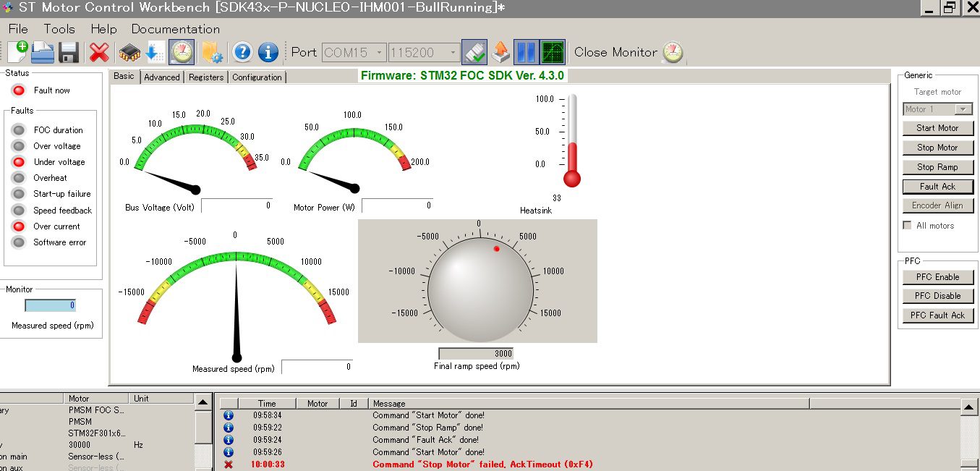The image size is (980, 471).
Task: Select the 'Stop Motor failed' error message
Action: (x=483, y=464)
